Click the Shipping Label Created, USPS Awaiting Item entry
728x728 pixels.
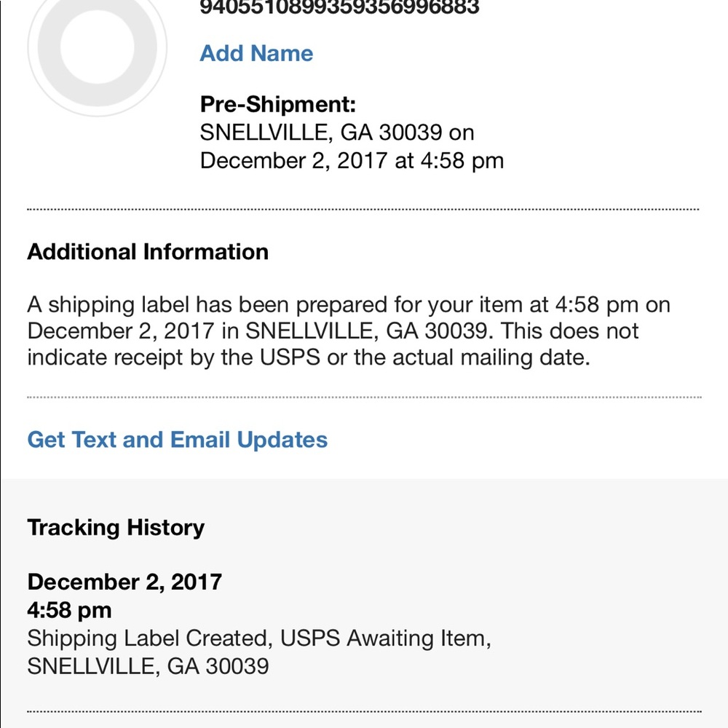click(x=258, y=638)
